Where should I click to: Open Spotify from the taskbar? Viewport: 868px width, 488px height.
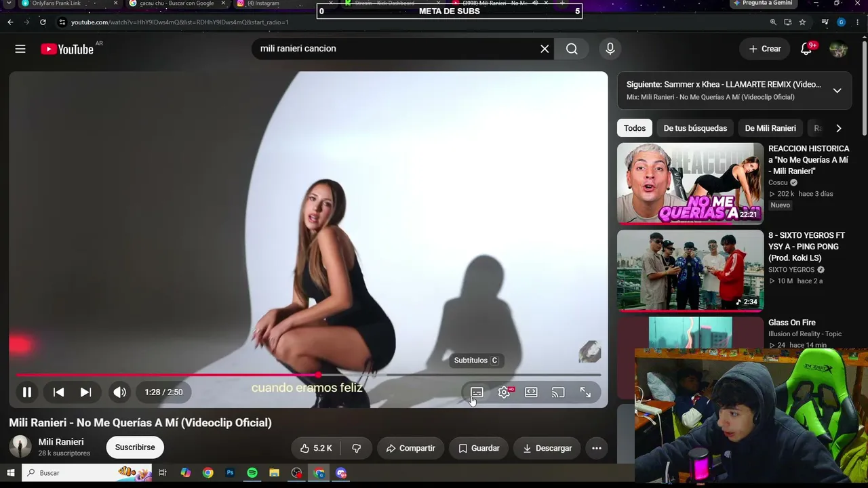point(252,472)
